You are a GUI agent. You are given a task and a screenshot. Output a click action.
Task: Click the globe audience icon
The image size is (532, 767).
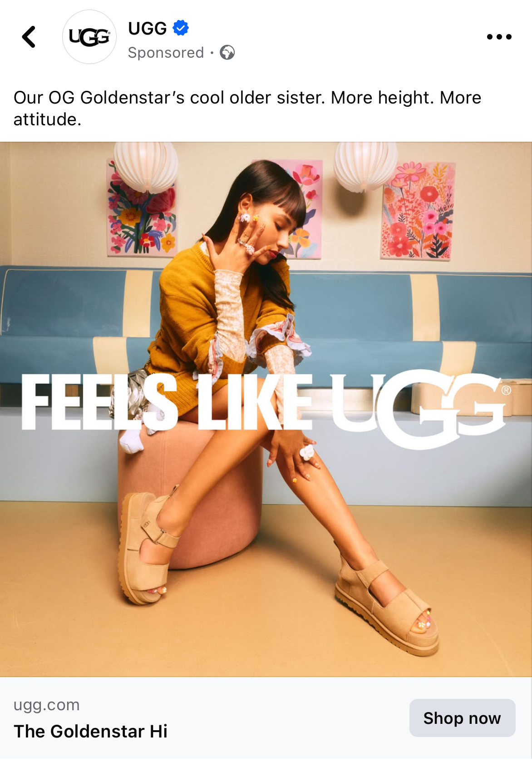[x=227, y=53]
